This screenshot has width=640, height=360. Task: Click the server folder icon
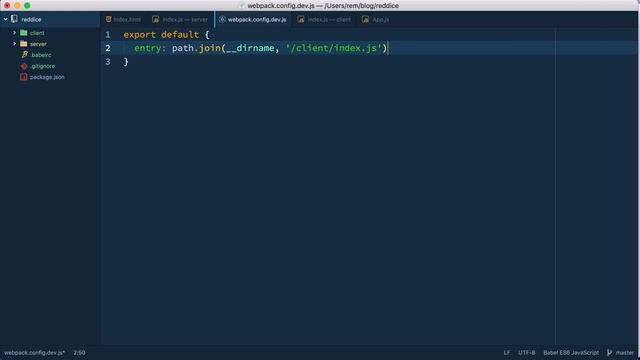click(24, 44)
